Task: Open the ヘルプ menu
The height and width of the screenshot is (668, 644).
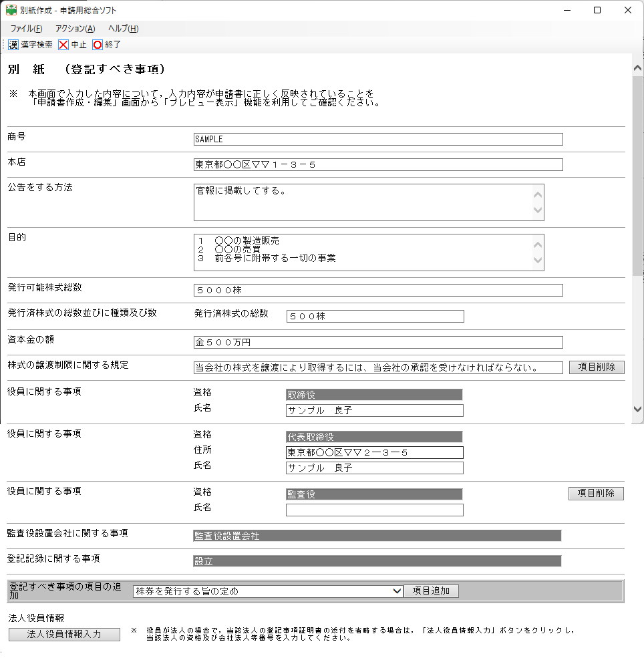Action: (123, 29)
